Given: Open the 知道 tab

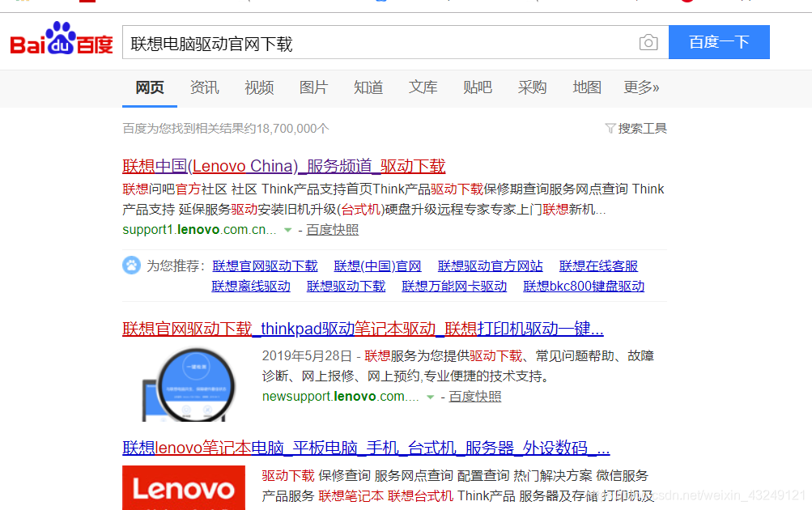Looking at the screenshot, I should (x=368, y=87).
